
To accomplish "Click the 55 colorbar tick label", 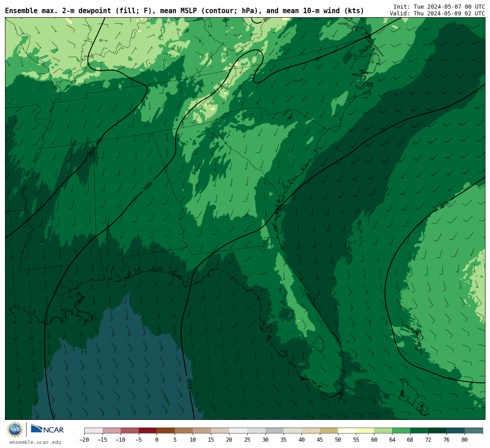I will click(356, 440).
